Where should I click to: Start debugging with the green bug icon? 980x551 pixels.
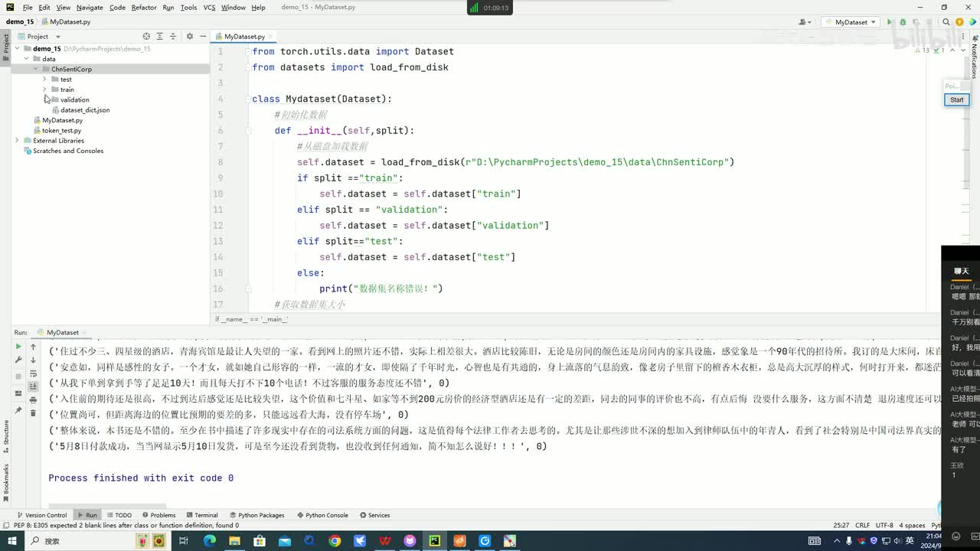click(x=903, y=22)
